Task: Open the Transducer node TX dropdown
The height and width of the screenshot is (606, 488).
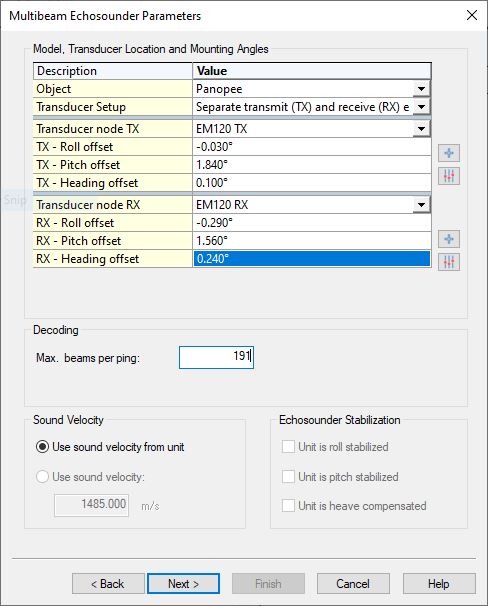Action: 421,129
